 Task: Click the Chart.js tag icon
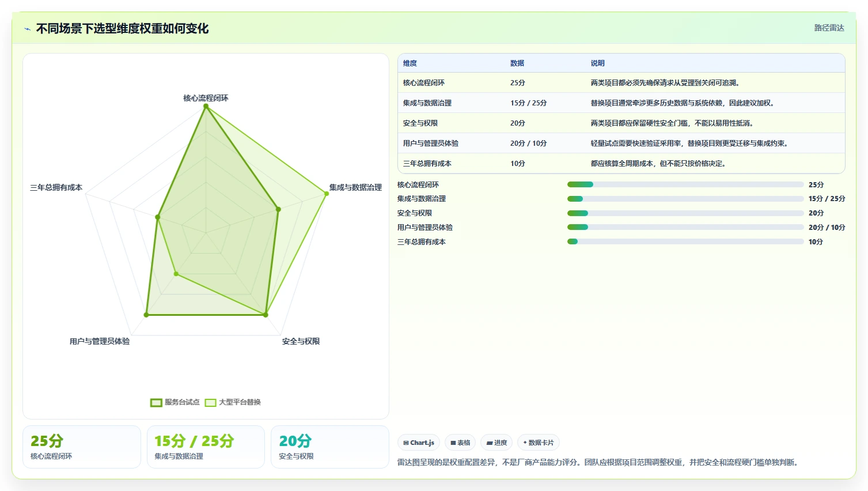click(406, 443)
